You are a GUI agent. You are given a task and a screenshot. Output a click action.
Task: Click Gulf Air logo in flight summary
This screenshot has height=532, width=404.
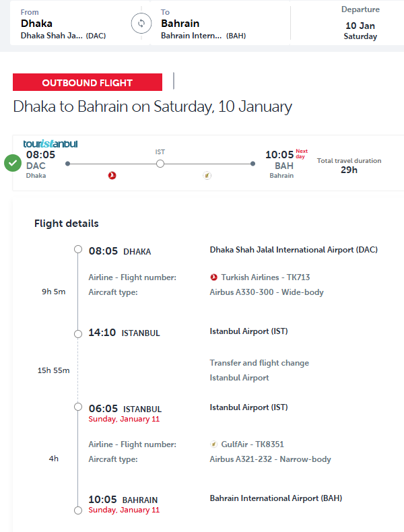point(207,176)
